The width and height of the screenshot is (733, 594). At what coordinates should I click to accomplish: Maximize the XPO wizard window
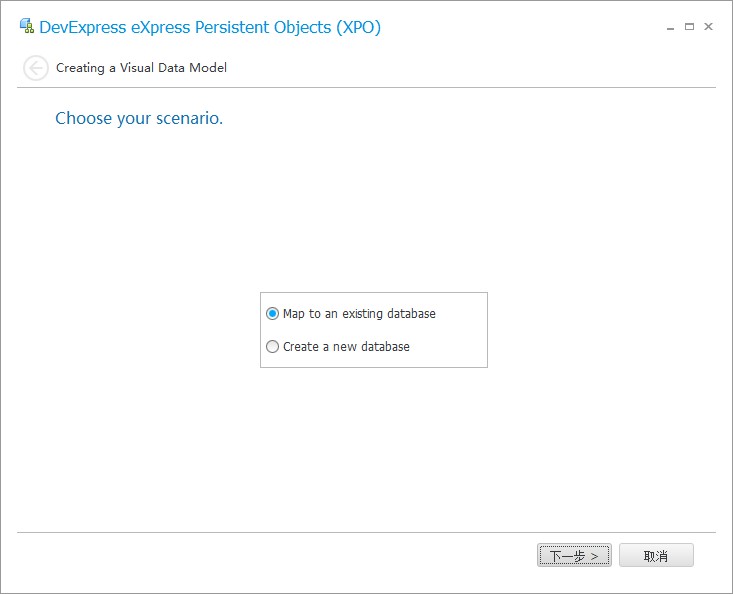coord(689,27)
